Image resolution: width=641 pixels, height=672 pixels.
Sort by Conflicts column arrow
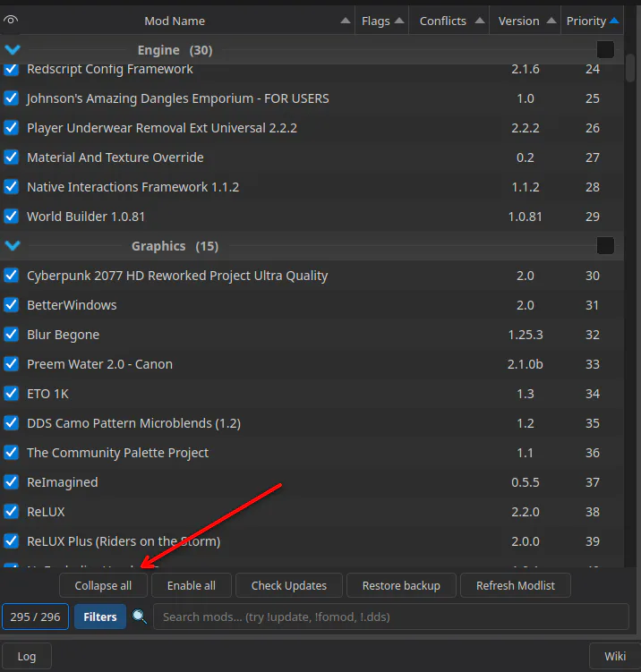click(x=480, y=21)
